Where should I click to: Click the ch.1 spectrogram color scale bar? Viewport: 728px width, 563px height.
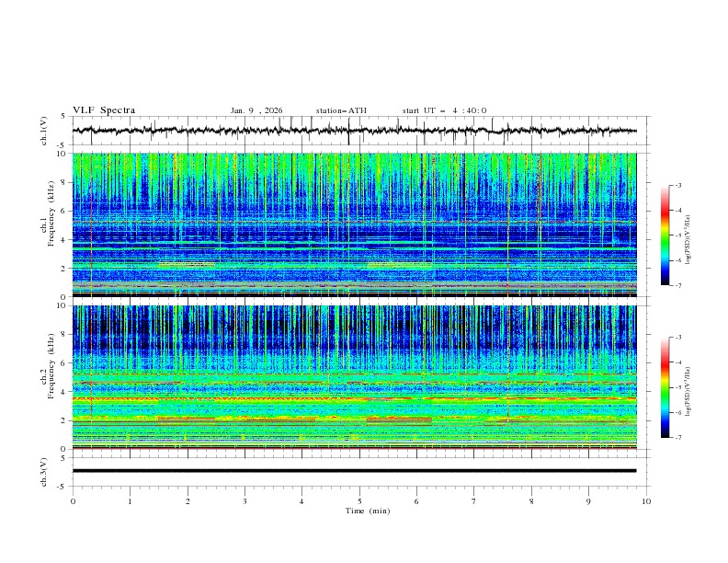tap(665, 236)
